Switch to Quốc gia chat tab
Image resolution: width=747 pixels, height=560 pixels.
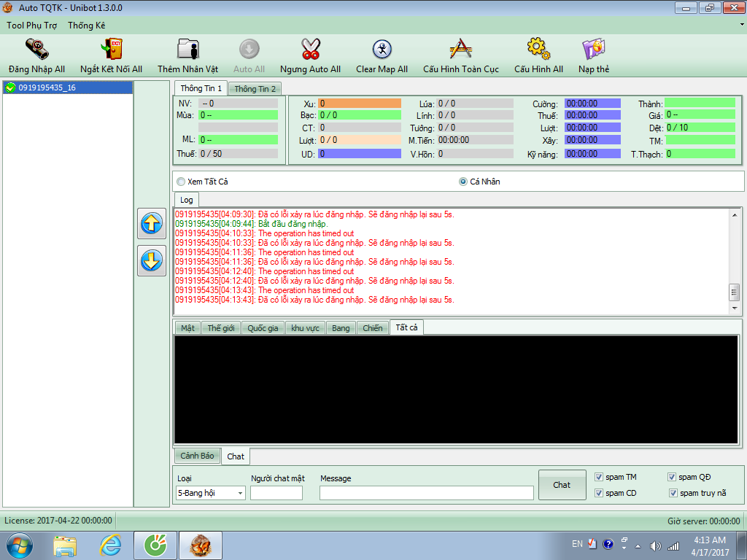[263, 328]
